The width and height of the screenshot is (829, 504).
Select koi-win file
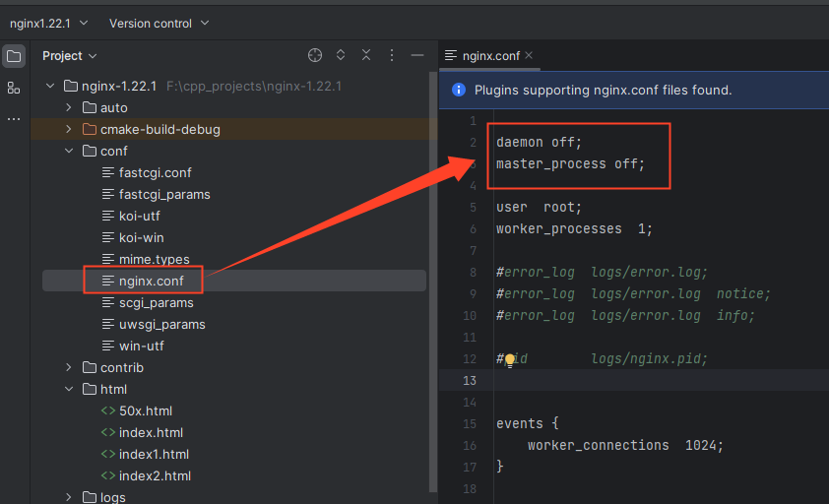pyautogui.click(x=141, y=237)
